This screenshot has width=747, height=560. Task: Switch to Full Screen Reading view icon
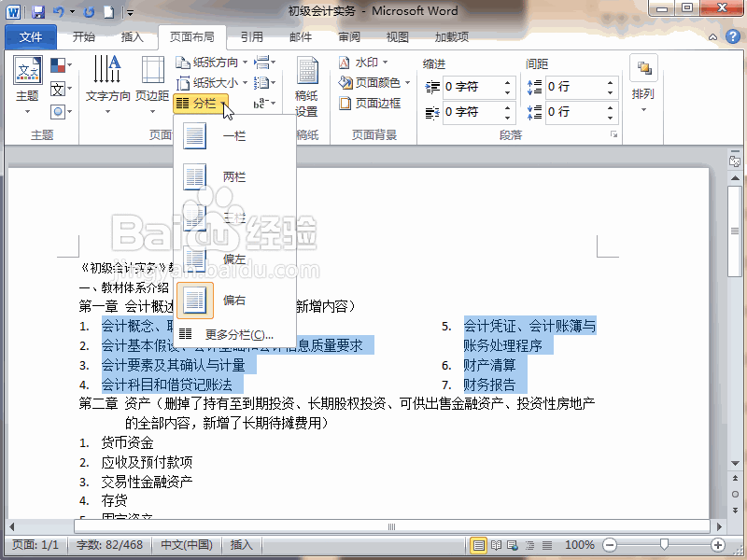click(x=496, y=545)
